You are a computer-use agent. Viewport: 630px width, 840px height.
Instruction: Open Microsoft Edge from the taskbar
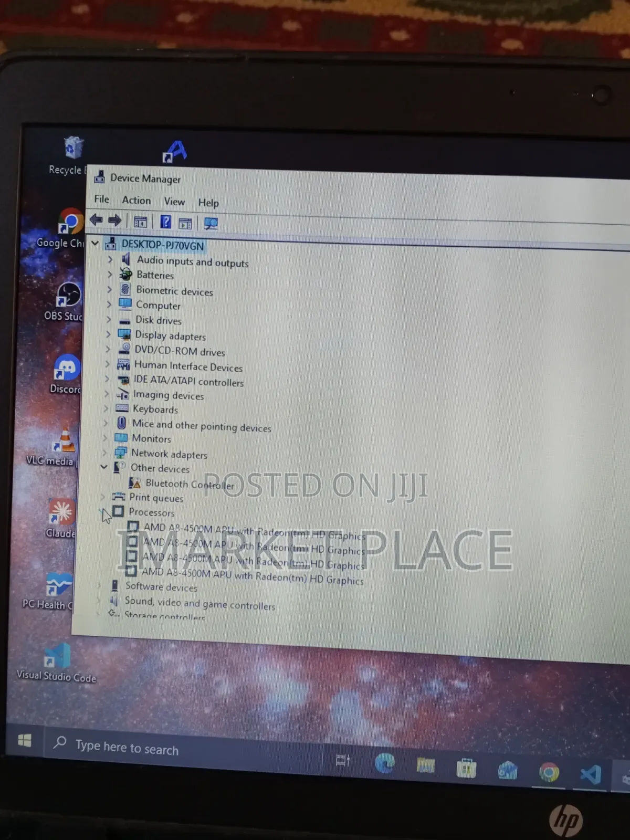click(x=385, y=763)
